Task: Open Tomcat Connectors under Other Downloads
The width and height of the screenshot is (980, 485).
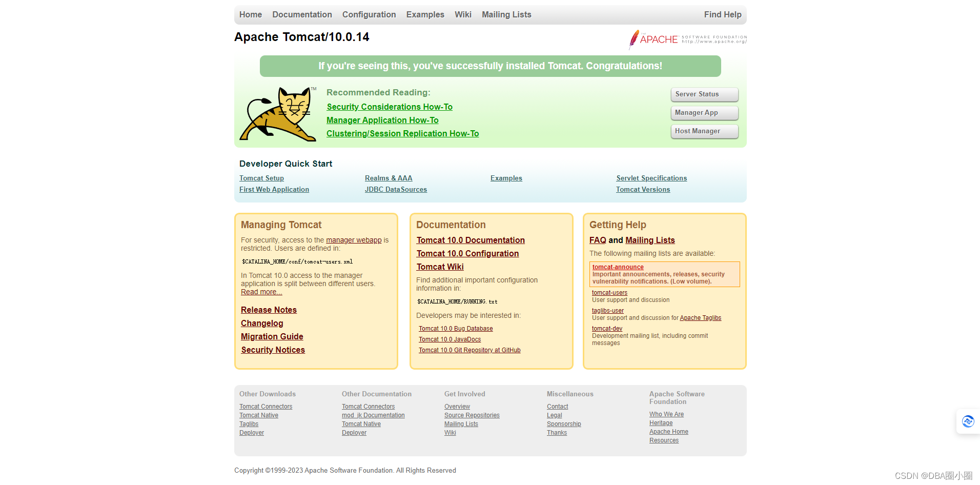Action: point(266,407)
